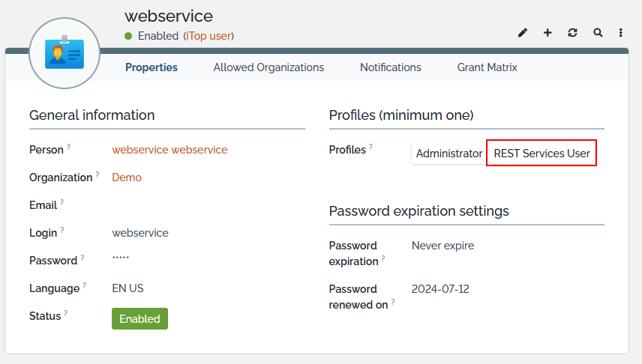Screen dimensions: 642x364
Task: Switch to the Notifications tab
Action: 391,67
